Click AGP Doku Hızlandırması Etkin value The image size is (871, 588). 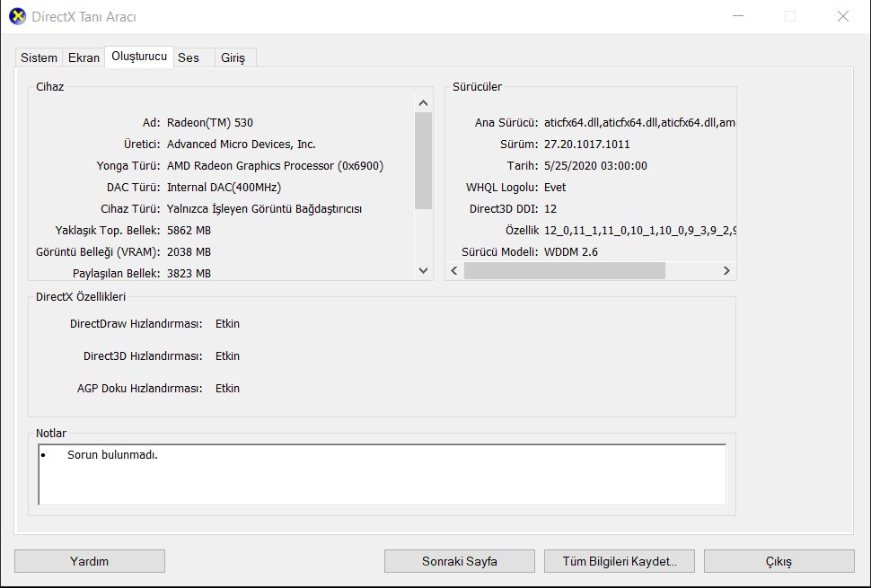[228, 389]
